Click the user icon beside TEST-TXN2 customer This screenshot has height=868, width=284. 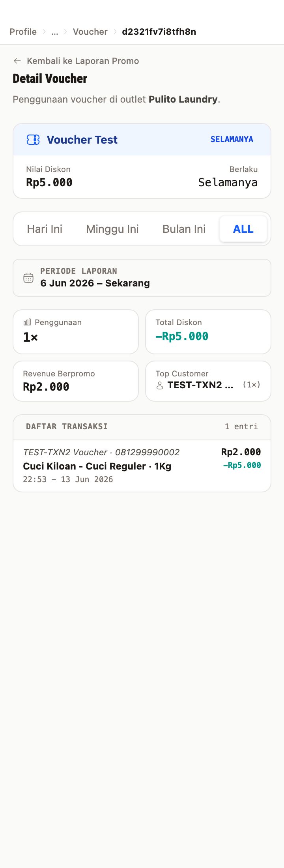pos(160,385)
